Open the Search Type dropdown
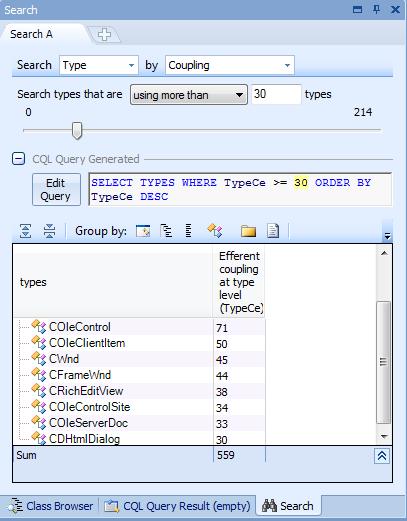The width and height of the screenshot is (407, 521). click(x=99, y=65)
